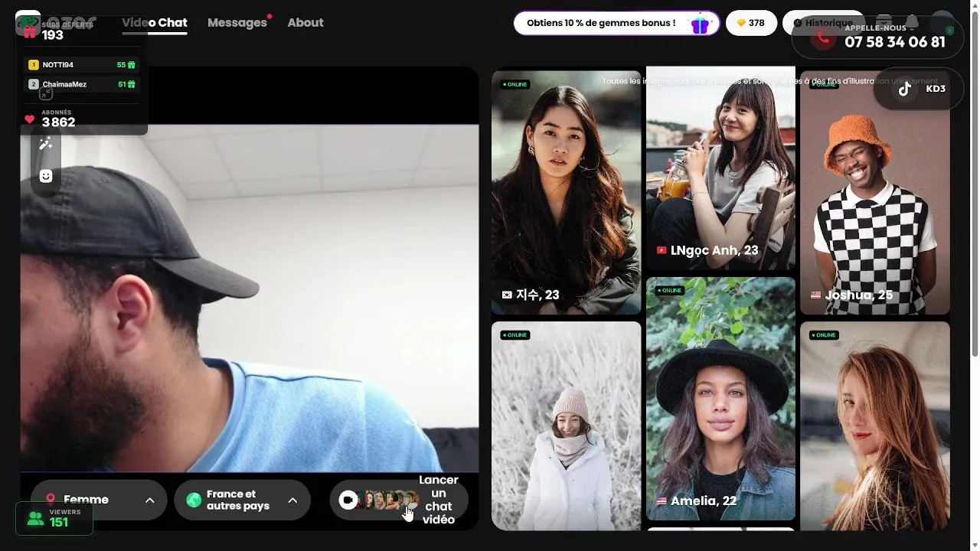Click the pink heart Abonnés icon
The image size is (980, 551).
click(30, 119)
